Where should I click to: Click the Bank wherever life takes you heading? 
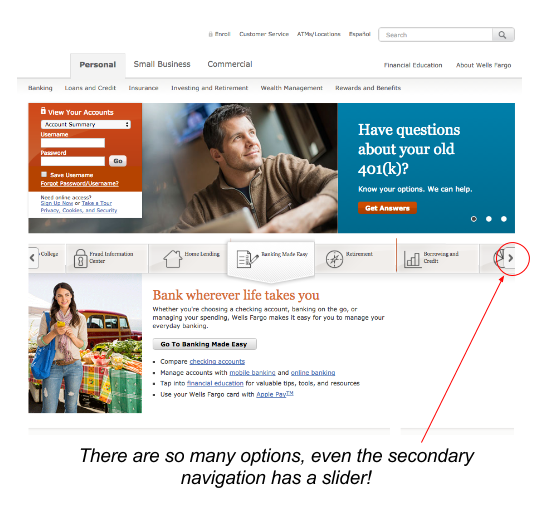click(x=236, y=295)
